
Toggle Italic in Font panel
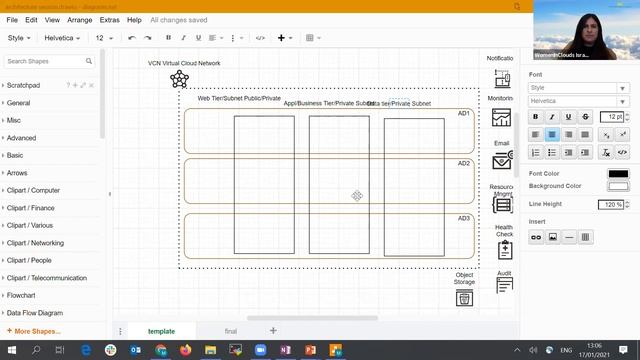552,117
